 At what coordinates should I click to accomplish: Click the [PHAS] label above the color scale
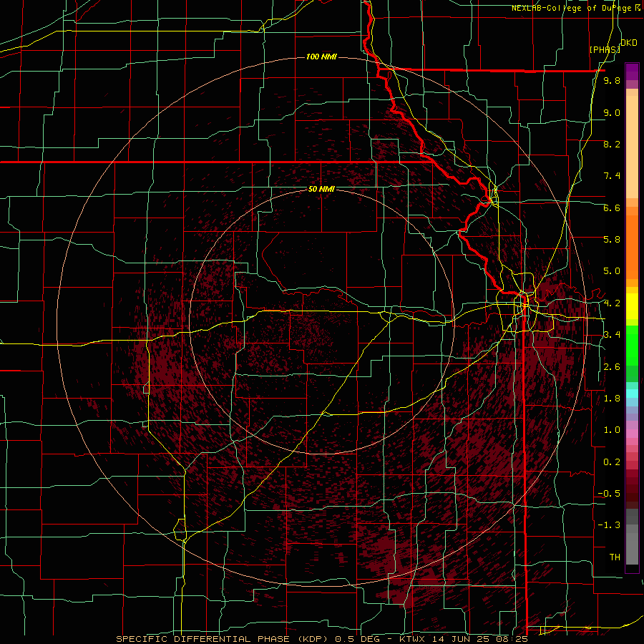coord(605,49)
